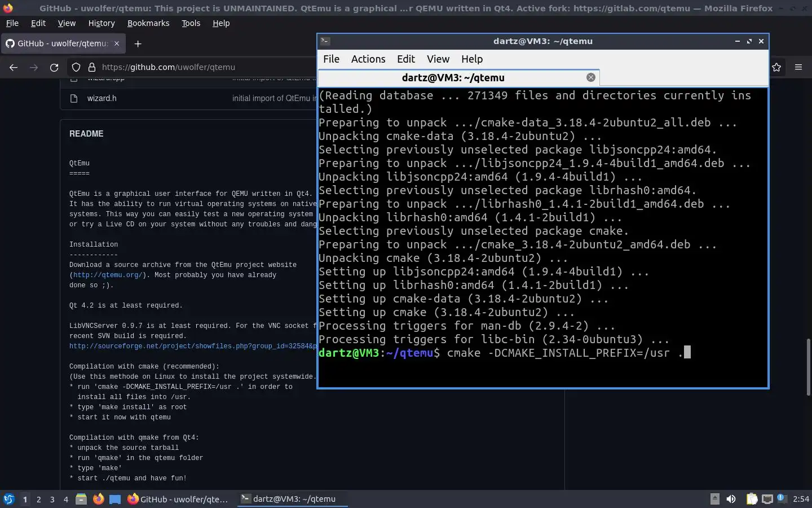Reload the GitHub page

(54, 67)
